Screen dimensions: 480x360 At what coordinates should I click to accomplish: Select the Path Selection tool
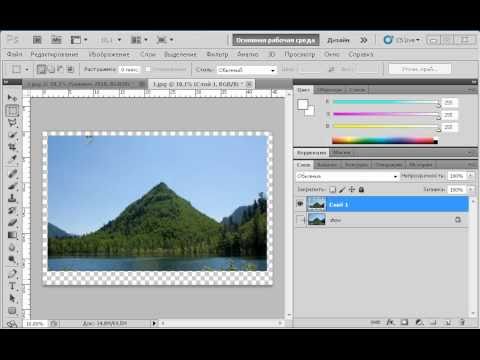[x=12, y=298]
